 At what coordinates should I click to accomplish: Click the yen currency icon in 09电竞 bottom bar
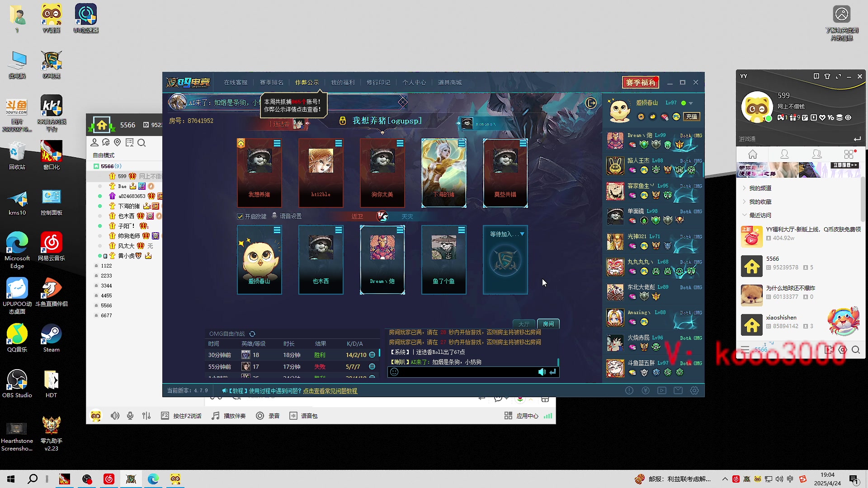[x=646, y=390]
